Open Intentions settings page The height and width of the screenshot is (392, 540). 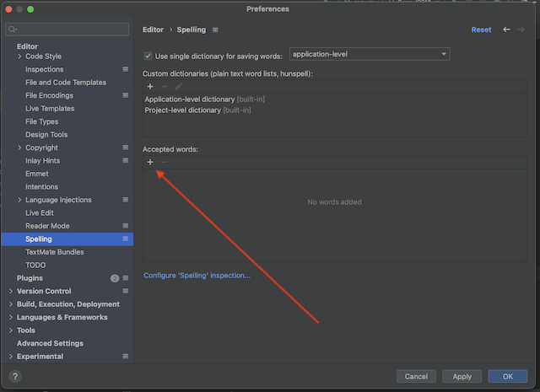pos(41,187)
